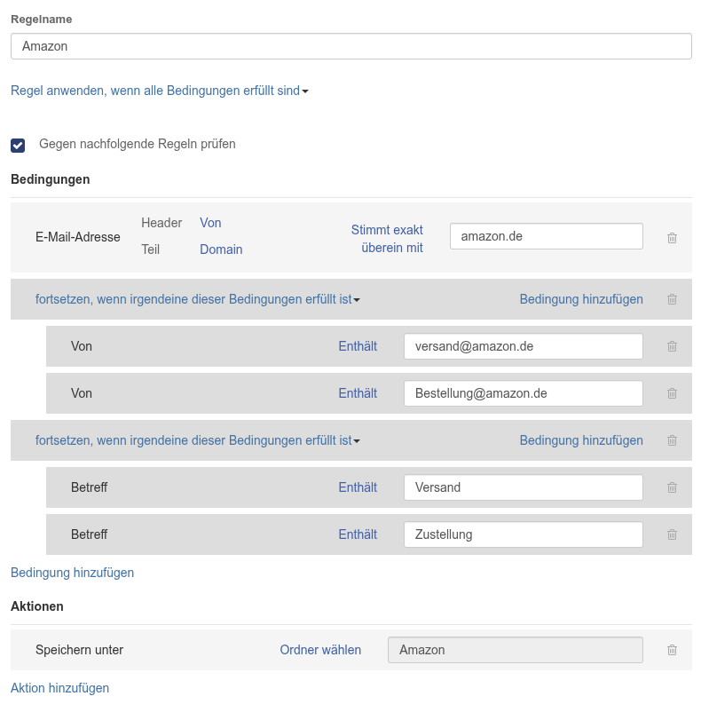Viewport: 701px width, 728px height.
Task: Open second 'fortsetzen, wenn irgendeine dieser Bedingungen' dropdown
Action: coord(198,440)
